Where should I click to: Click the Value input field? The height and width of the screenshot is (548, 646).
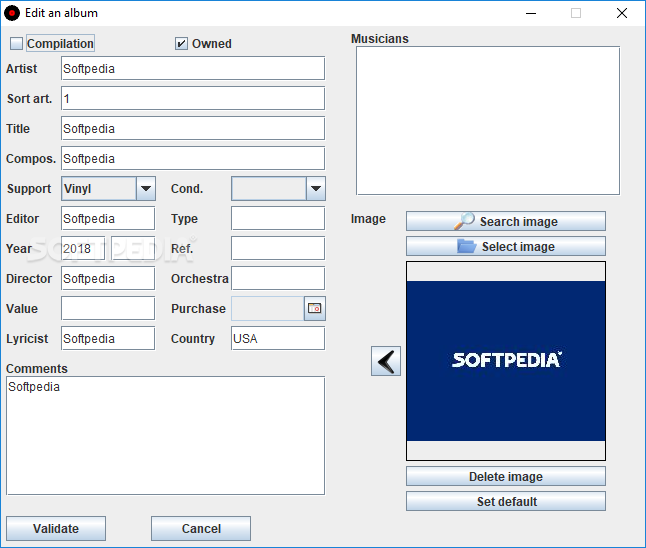pyautogui.click(x=108, y=308)
